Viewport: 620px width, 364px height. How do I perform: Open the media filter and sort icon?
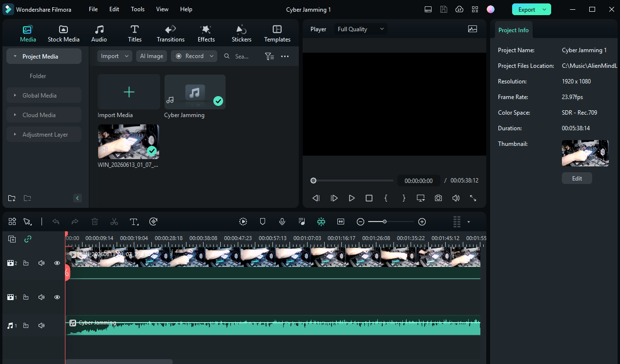[x=269, y=56]
